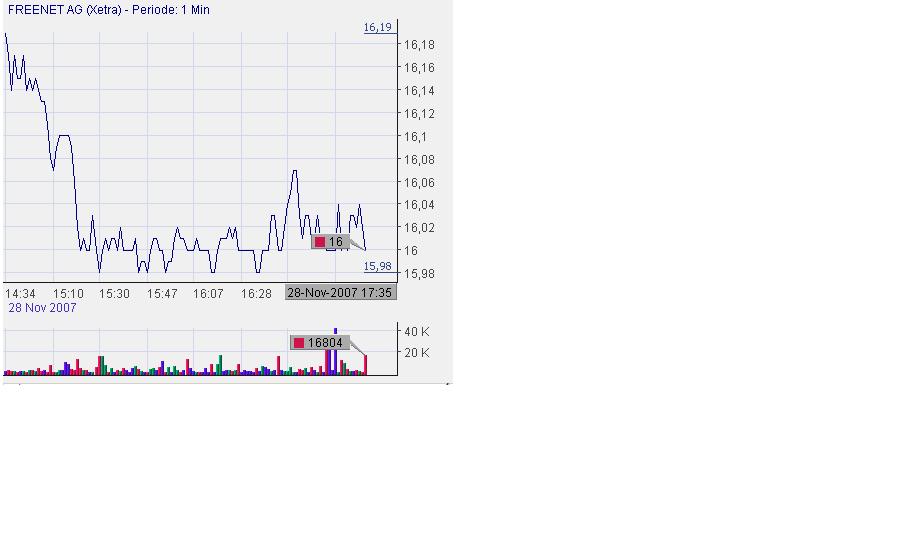Click the 20 K volume axis label

416,353
